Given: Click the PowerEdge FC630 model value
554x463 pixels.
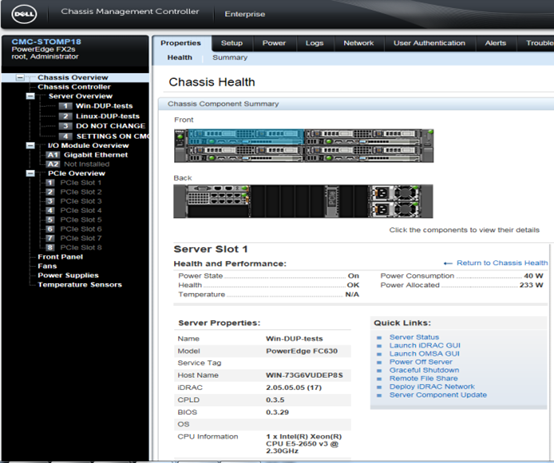Looking at the screenshot, I should pyautogui.click(x=302, y=351).
